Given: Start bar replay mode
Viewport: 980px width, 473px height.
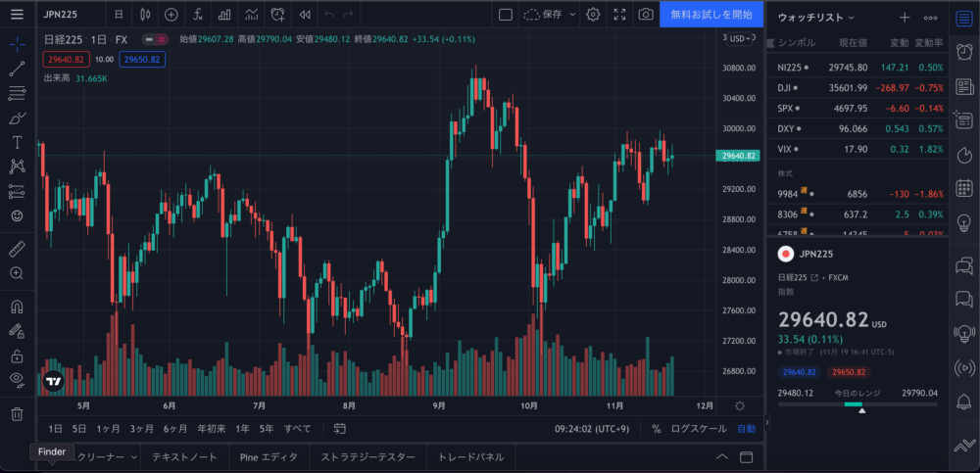Looking at the screenshot, I should coord(305,14).
